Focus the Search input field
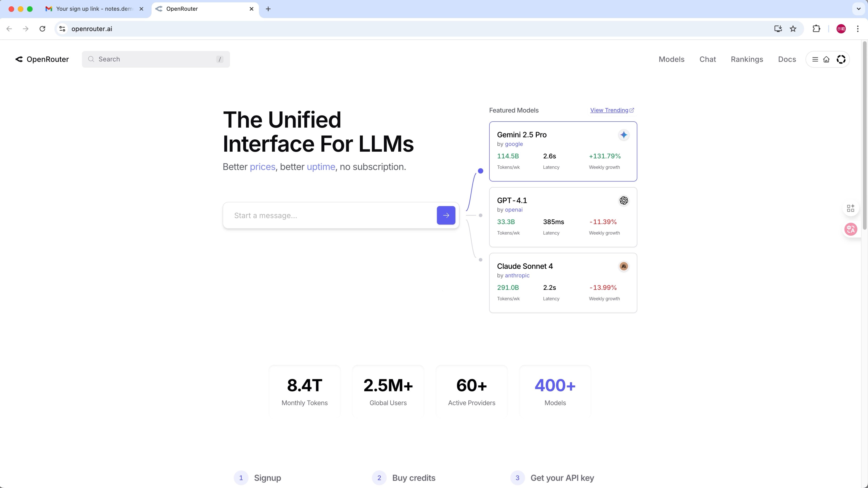868x488 pixels. (156, 59)
